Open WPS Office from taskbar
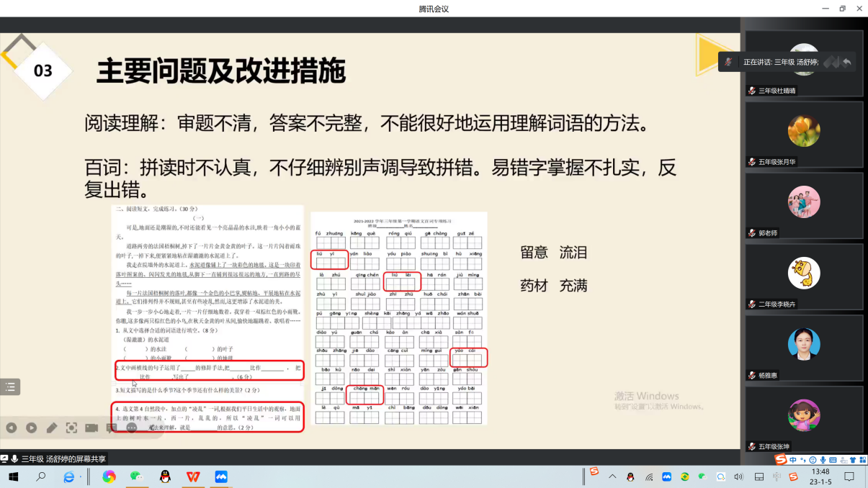 [x=193, y=476]
